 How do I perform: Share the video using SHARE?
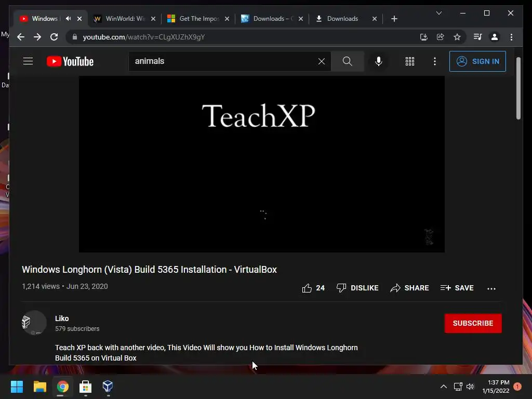point(409,288)
